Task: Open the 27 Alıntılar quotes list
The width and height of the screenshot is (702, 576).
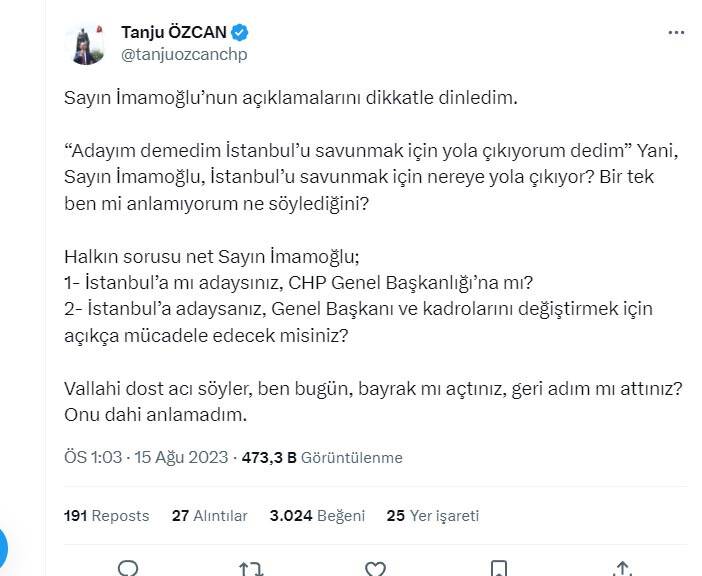Action: tap(209, 516)
